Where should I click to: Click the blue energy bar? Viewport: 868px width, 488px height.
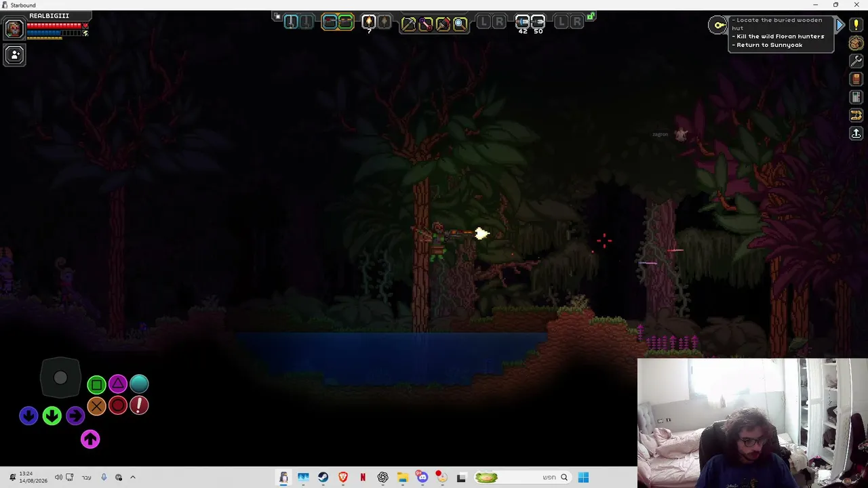54,33
